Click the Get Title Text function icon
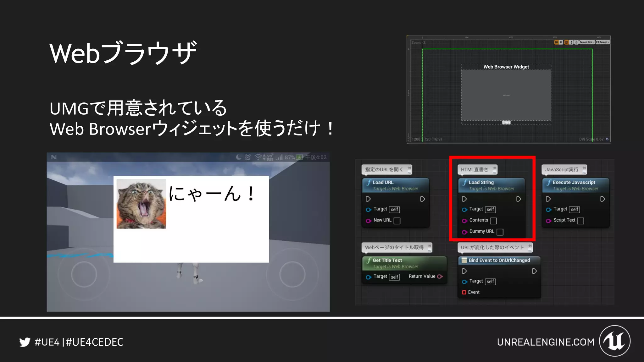Screen dimensions: 644x362 point(369,260)
